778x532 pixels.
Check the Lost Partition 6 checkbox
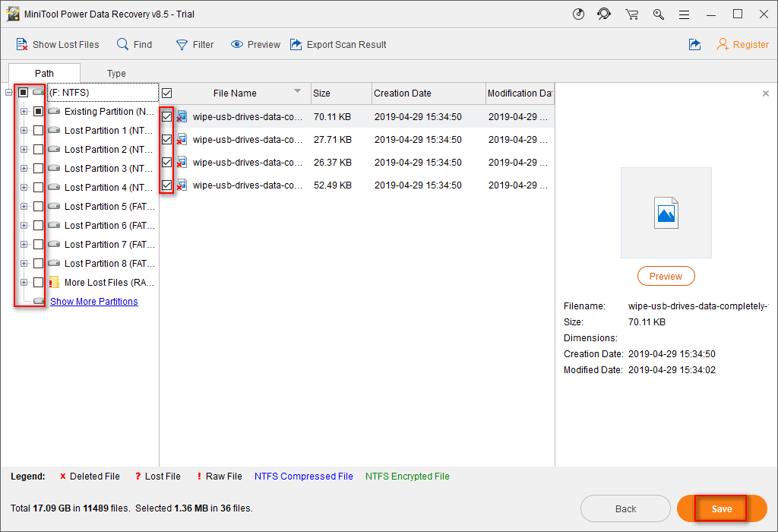tap(38, 225)
